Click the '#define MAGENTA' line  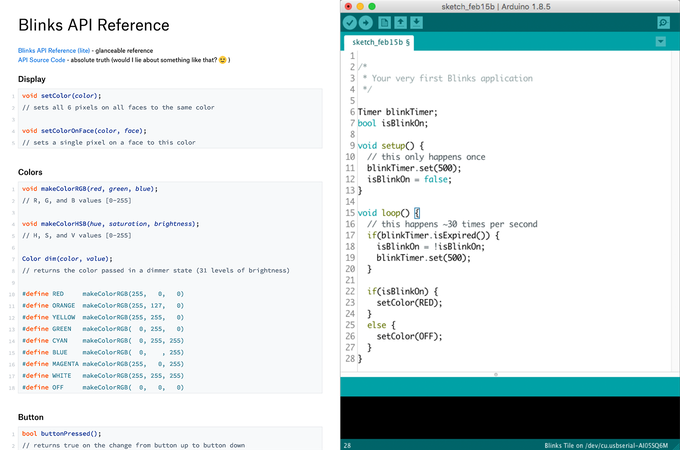pyautogui.click(x=103, y=364)
